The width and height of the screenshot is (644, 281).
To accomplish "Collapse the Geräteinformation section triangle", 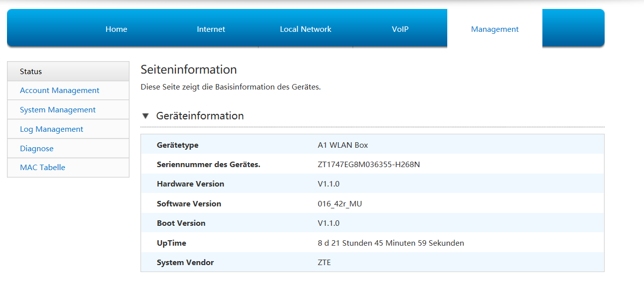I will [x=145, y=116].
